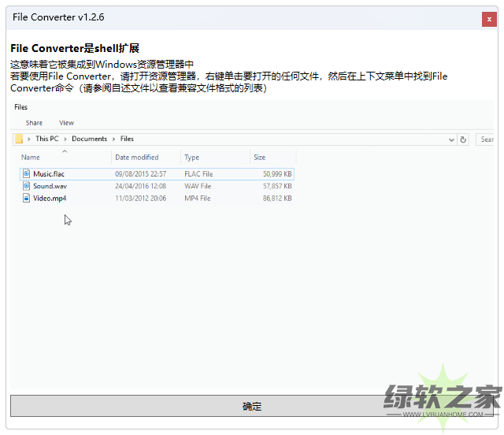Sort by the Type column header
This screenshot has width=504, height=435.
192,158
